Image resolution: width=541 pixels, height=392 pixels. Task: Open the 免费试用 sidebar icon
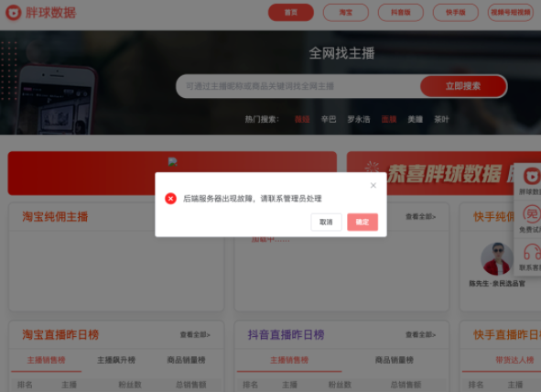531,214
